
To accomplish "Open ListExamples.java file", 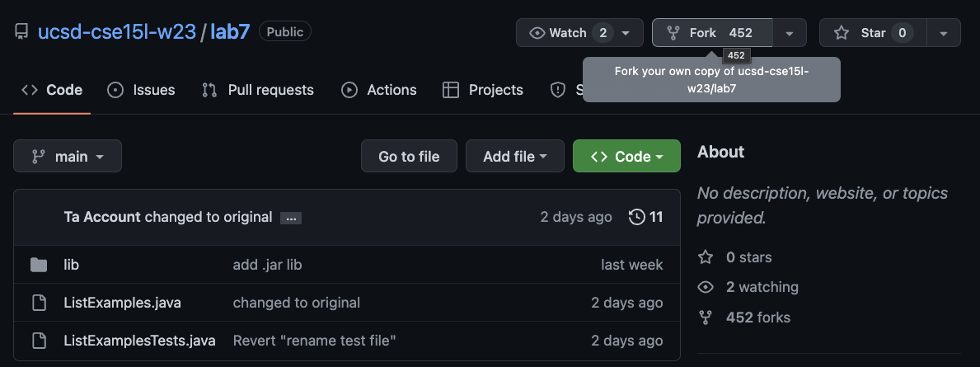I will tap(123, 303).
